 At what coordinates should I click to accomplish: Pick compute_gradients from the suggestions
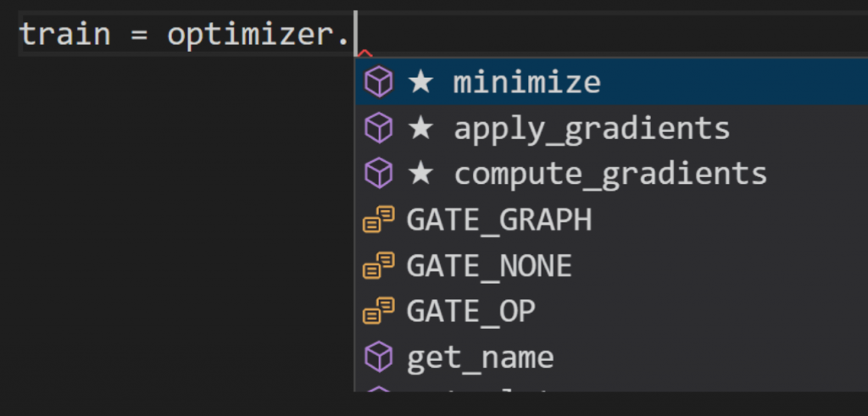click(610, 174)
